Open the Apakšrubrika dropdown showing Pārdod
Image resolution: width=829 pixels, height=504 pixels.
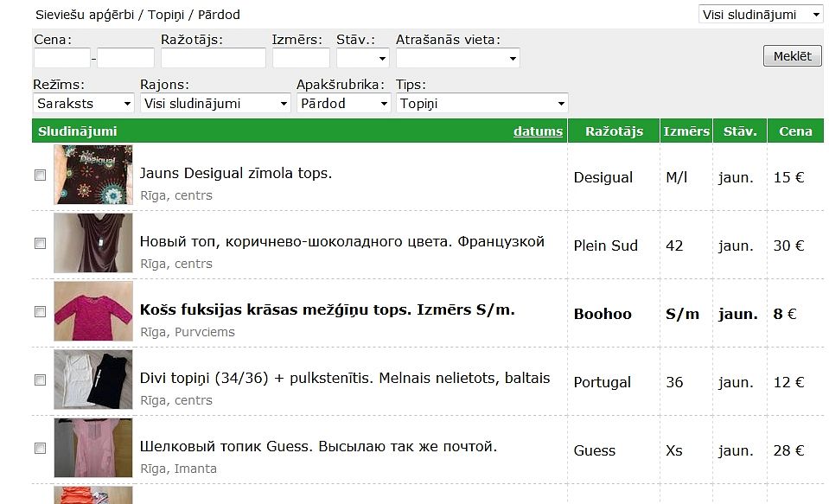point(344,103)
